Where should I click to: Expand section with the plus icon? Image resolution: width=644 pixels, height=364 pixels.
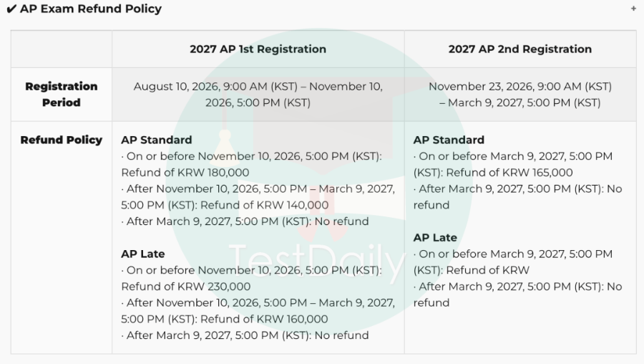633,9
